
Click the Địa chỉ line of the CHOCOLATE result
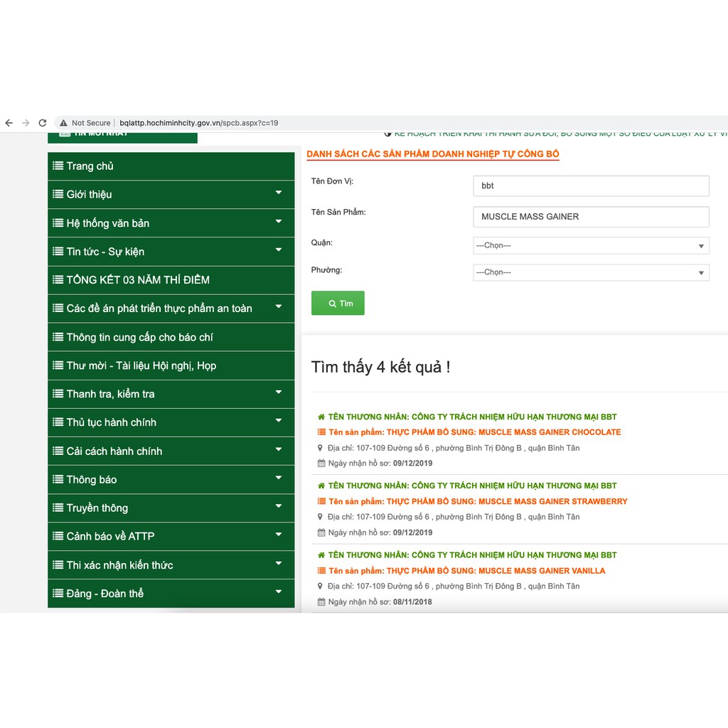[454, 448]
